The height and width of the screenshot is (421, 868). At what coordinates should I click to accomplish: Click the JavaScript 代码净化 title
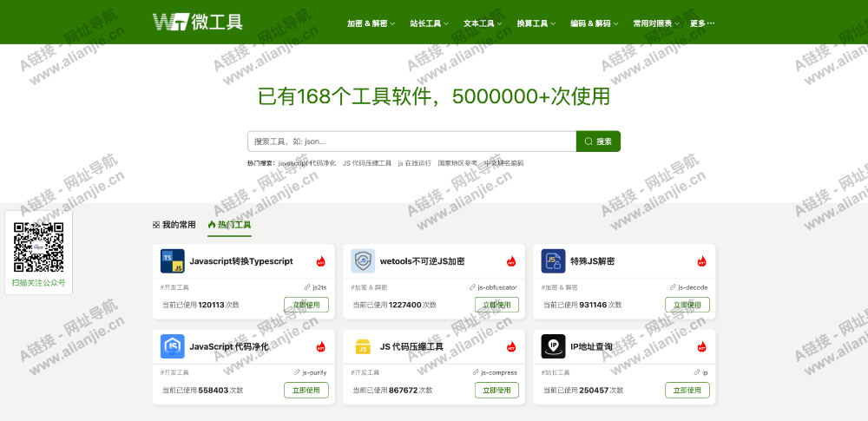[229, 346]
